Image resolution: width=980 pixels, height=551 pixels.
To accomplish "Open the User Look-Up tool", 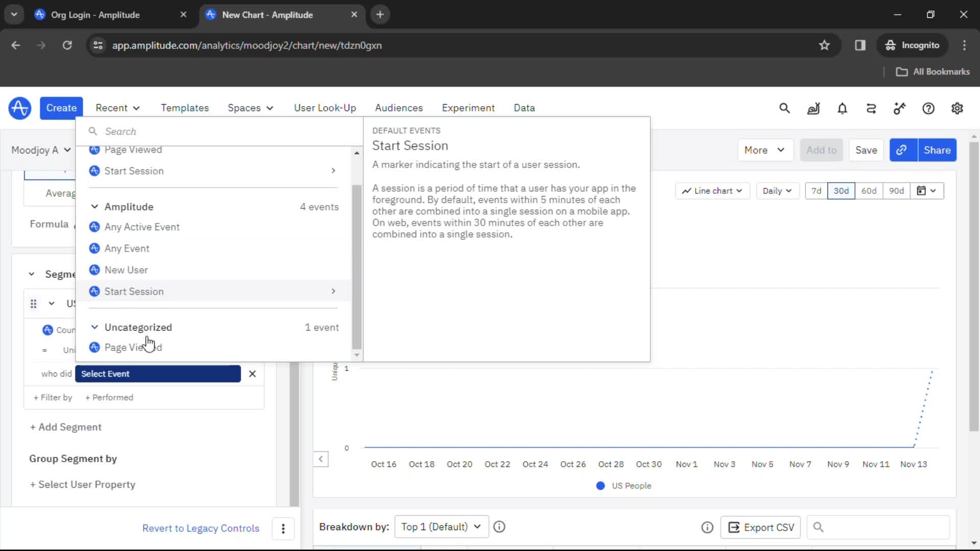I will click(x=325, y=108).
